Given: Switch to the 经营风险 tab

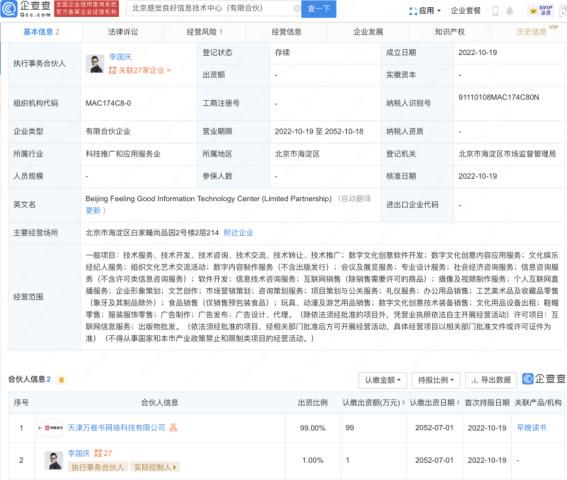Looking at the screenshot, I should point(205,32).
